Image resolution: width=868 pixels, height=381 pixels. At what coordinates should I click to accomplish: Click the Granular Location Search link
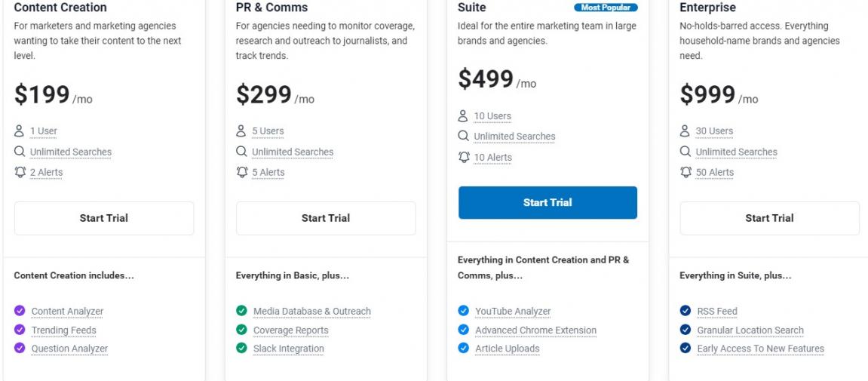[x=750, y=330]
